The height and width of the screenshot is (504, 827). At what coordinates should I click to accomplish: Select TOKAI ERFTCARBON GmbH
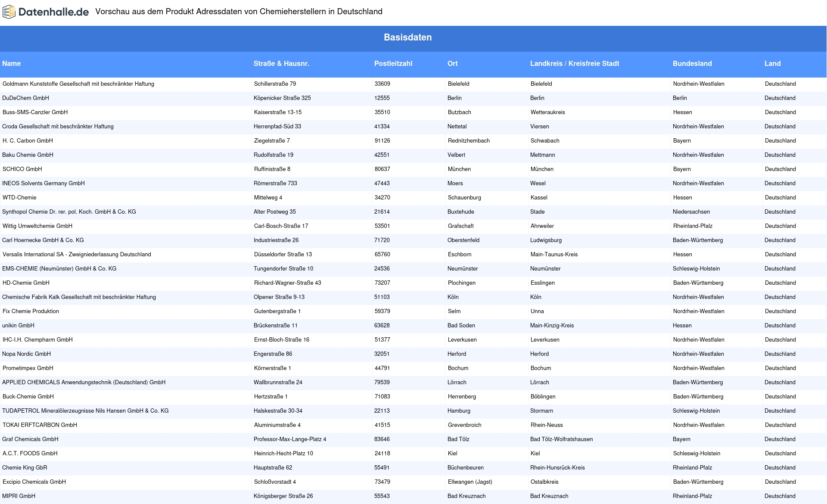point(40,425)
